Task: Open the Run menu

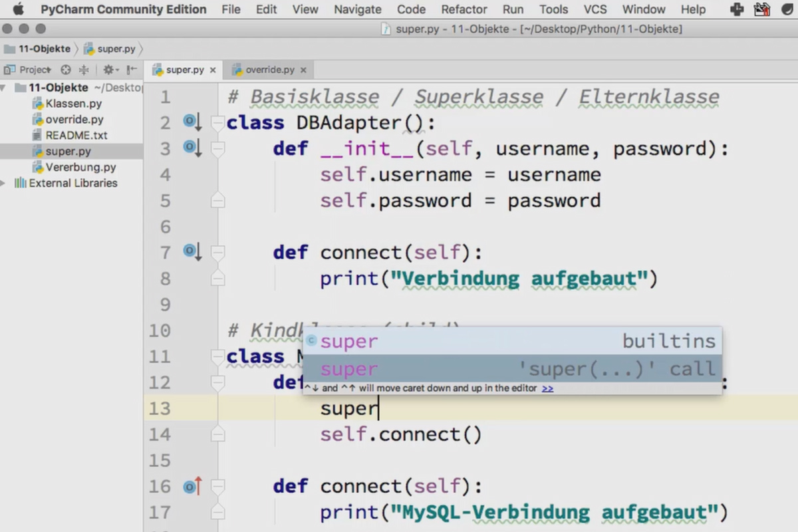Action: tap(513, 9)
